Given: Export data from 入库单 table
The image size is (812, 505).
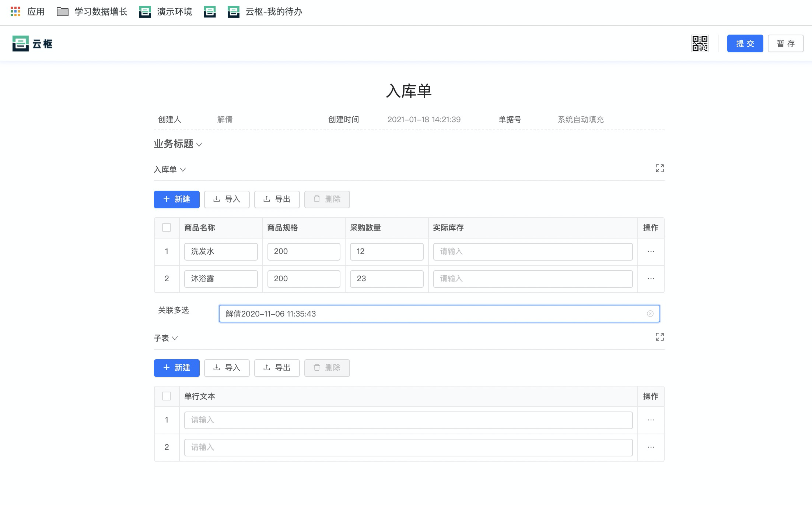Looking at the screenshot, I should click(277, 199).
